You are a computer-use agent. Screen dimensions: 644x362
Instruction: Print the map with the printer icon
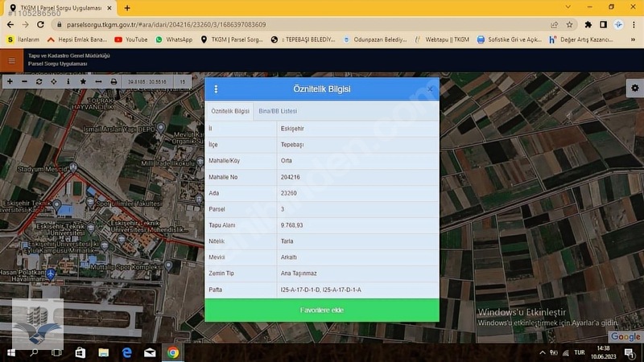(114, 82)
